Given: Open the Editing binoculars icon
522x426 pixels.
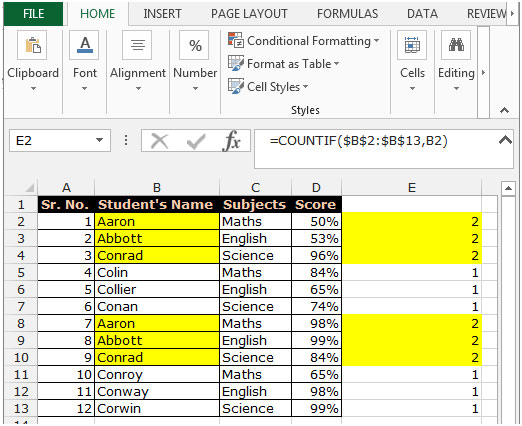Looking at the screenshot, I should (456, 45).
